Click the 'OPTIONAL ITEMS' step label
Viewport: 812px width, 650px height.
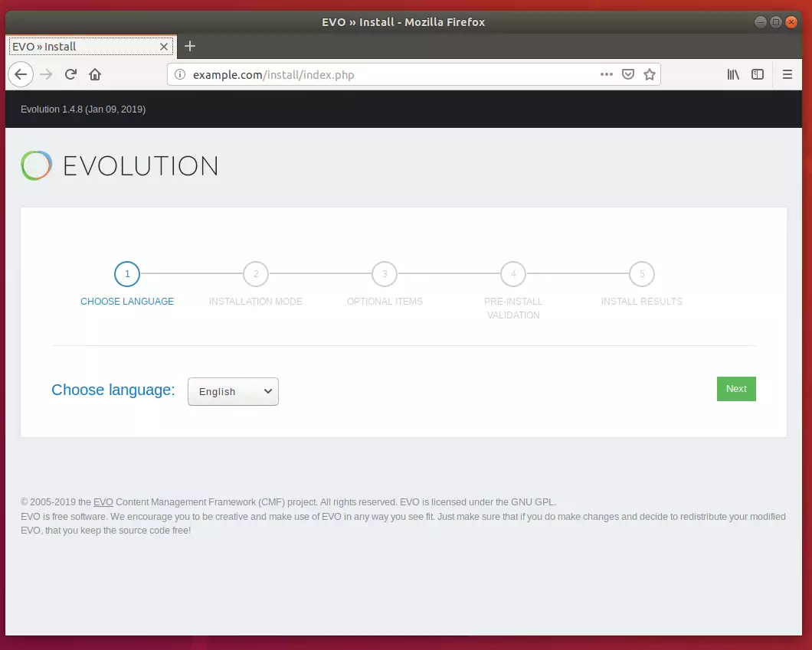(385, 301)
